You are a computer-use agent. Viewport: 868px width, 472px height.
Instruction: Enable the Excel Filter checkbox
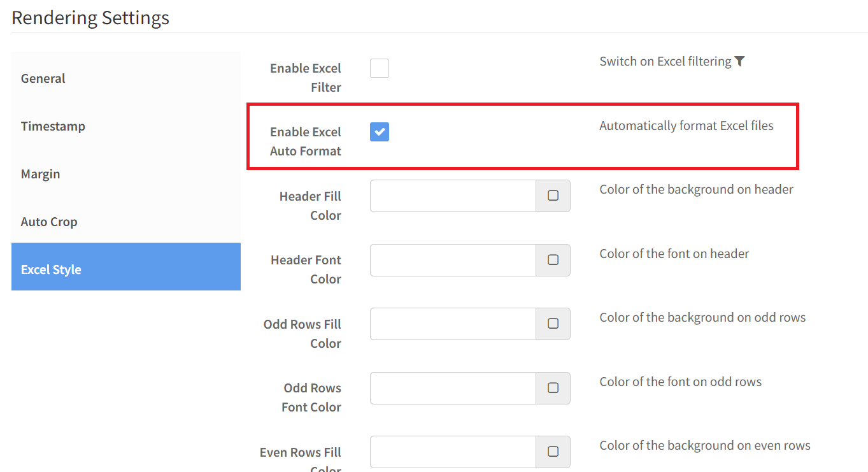click(x=379, y=68)
